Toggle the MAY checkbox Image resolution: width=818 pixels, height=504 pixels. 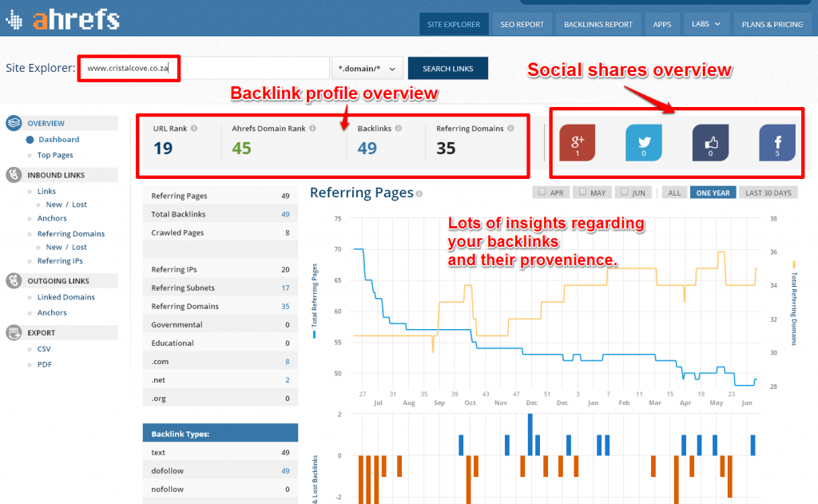[582, 192]
